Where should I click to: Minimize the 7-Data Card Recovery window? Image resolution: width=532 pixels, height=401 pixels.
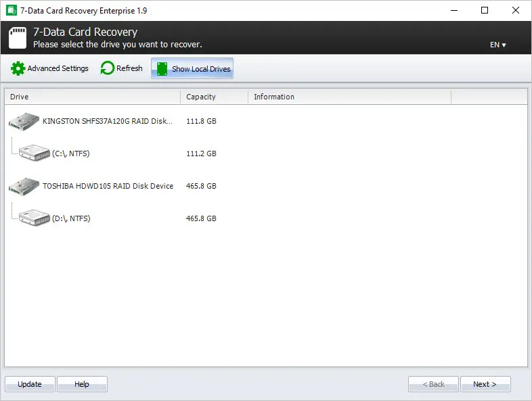(x=454, y=10)
